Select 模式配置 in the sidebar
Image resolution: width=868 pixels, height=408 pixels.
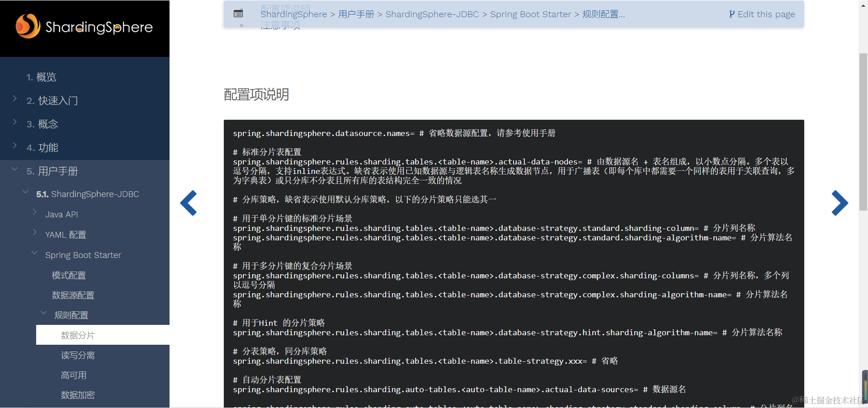pos(69,275)
